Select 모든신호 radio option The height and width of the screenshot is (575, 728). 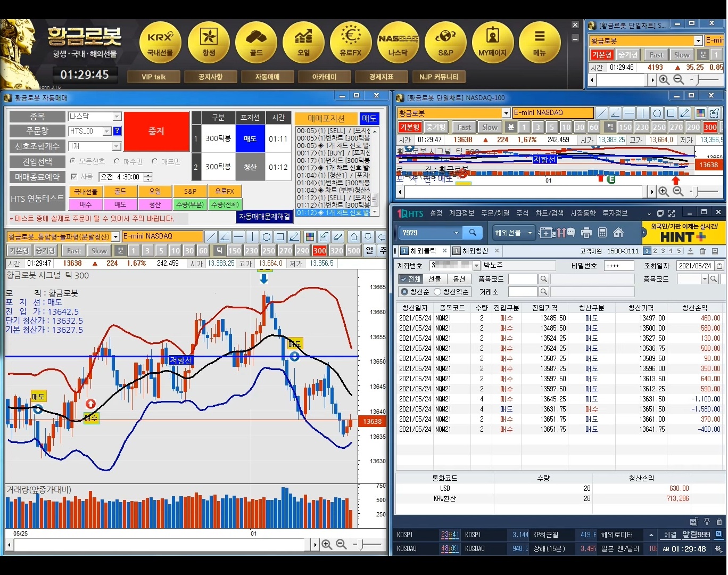coord(73,161)
